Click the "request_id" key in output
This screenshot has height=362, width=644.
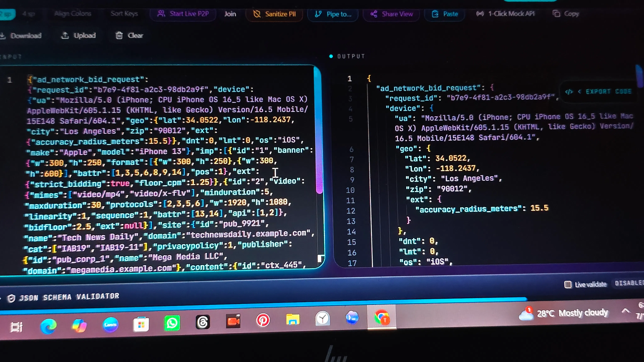[412, 98]
